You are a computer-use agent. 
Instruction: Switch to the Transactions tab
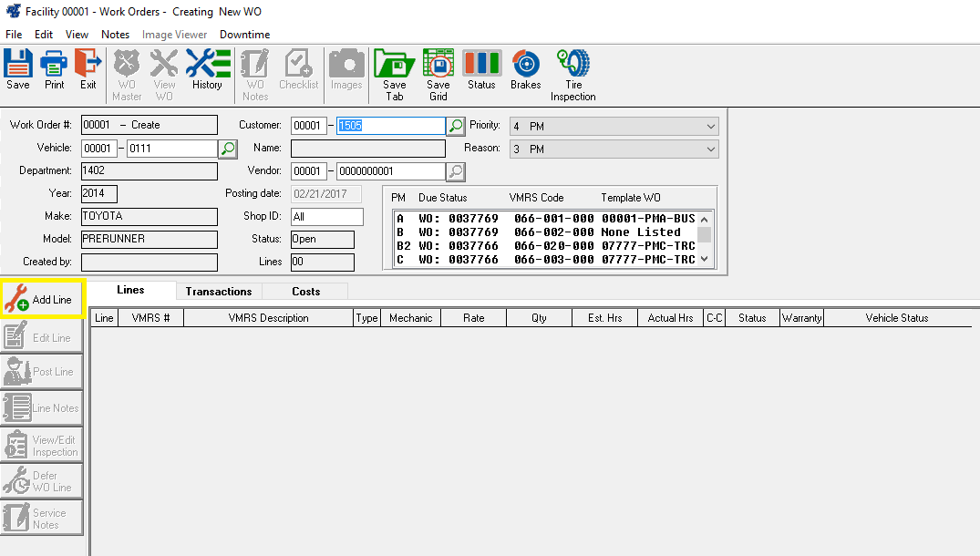(218, 292)
